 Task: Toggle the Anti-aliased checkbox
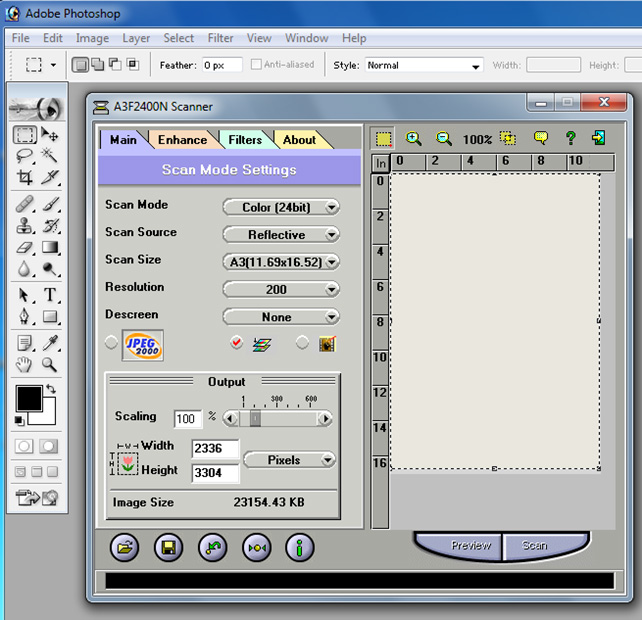tap(256, 64)
